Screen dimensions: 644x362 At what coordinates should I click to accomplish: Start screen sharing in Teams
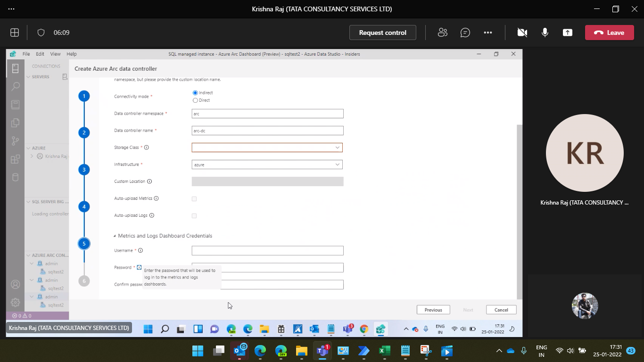(x=567, y=33)
